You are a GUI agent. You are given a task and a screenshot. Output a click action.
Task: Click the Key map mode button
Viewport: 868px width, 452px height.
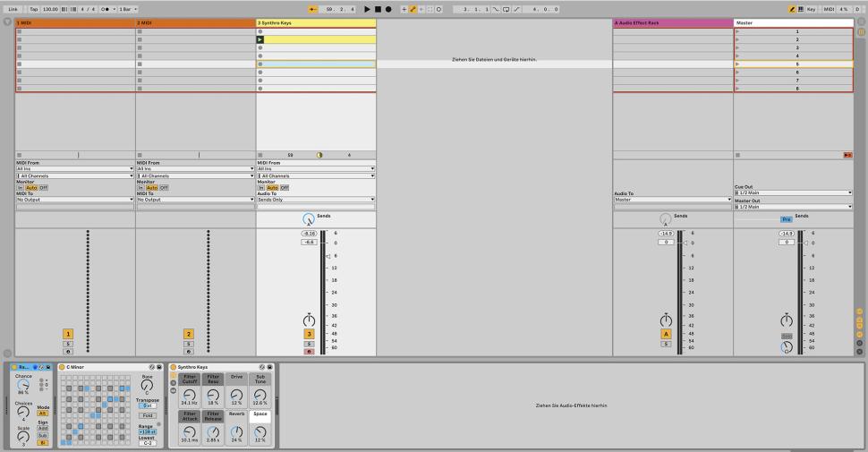[x=811, y=10]
